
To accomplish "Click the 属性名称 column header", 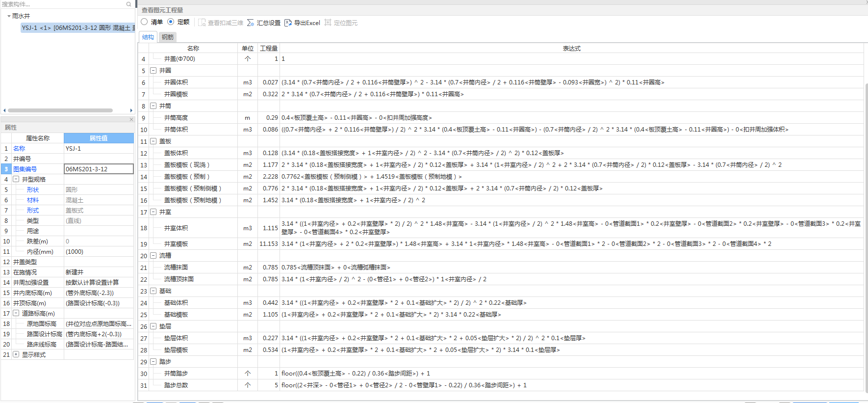I will coord(38,138).
